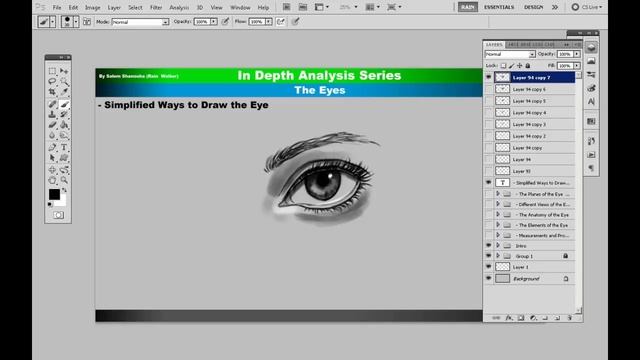Expand the Group 1 folder

tap(498, 256)
